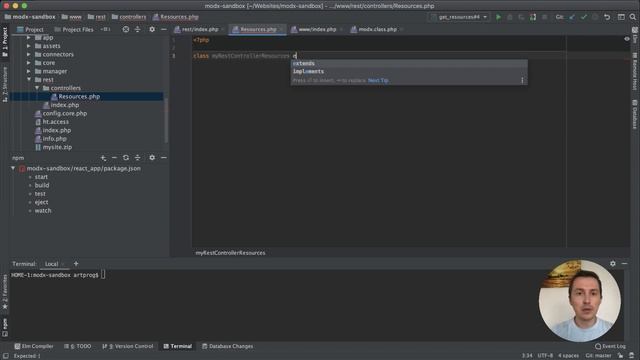640x360 pixels.
Task: Expand the manager folder
Action: pos(29,71)
